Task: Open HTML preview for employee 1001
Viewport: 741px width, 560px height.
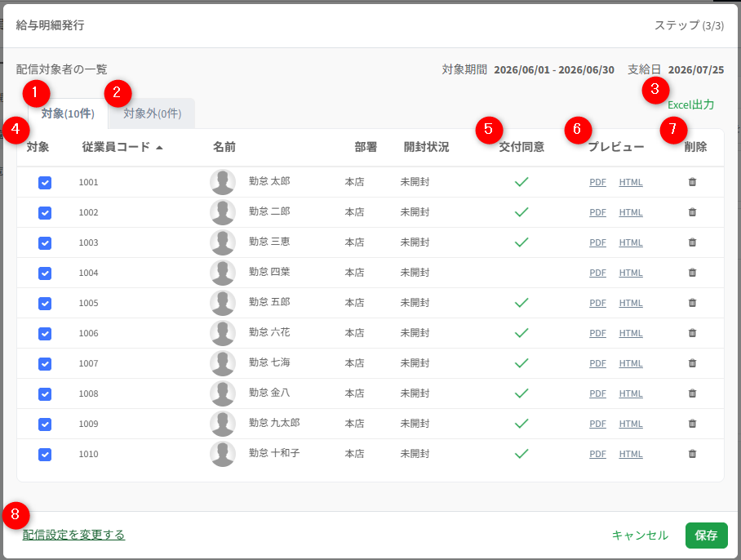Action: pyautogui.click(x=630, y=182)
